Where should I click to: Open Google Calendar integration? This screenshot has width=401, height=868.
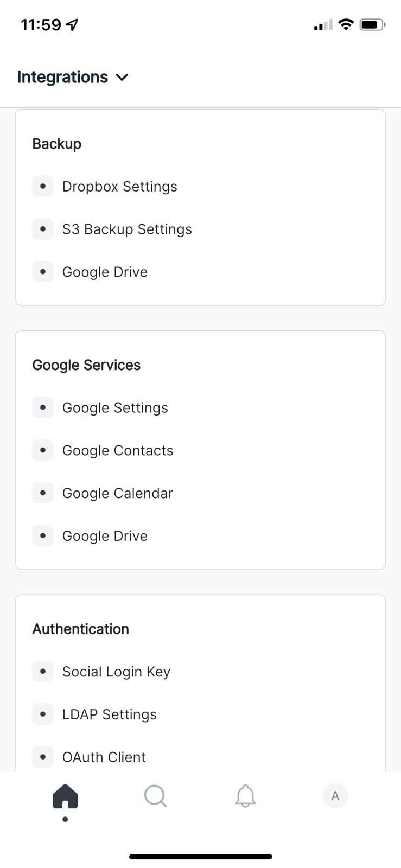(118, 493)
